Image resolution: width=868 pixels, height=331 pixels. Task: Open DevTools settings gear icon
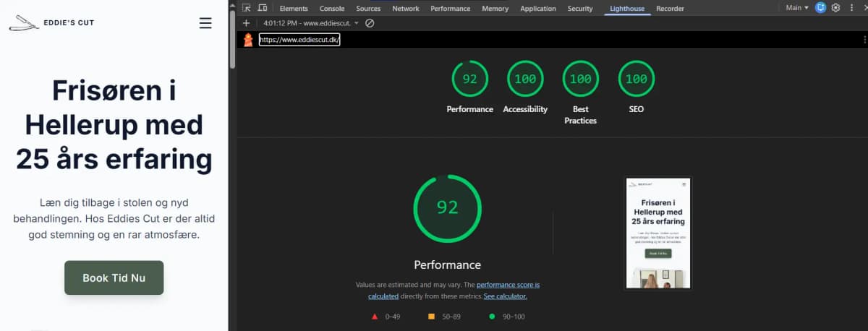coord(836,8)
